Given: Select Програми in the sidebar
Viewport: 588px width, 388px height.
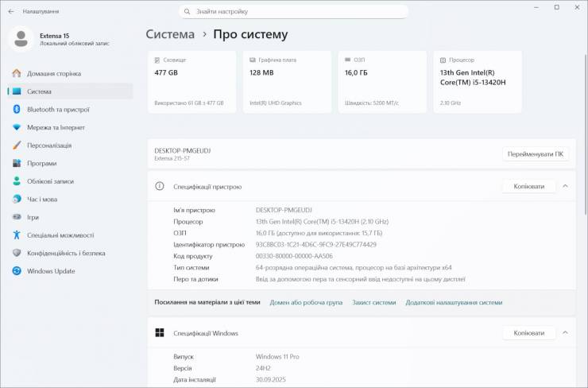Looking at the screenshot, I should [41, 163].
